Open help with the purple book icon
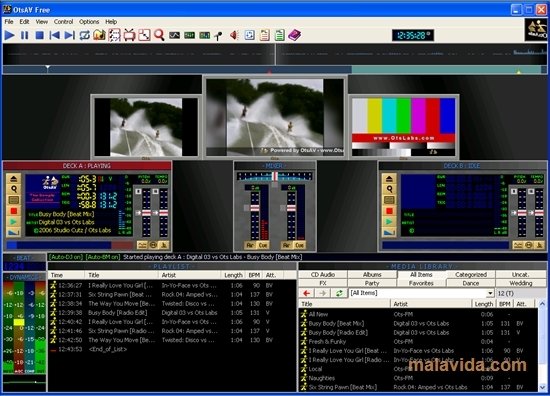The height and width of the screenshot is (396, 550). point(295,35)
